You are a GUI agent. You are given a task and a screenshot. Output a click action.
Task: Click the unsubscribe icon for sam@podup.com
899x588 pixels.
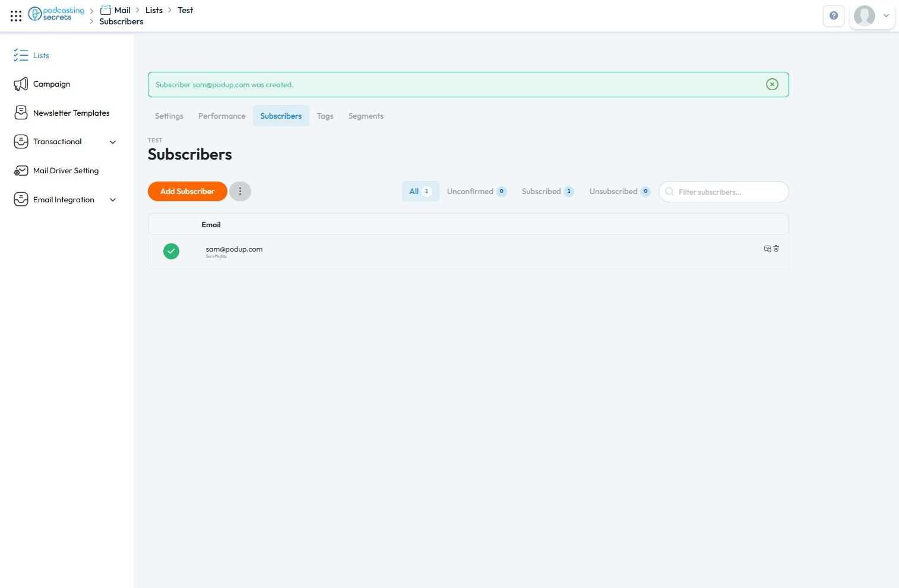767,249
